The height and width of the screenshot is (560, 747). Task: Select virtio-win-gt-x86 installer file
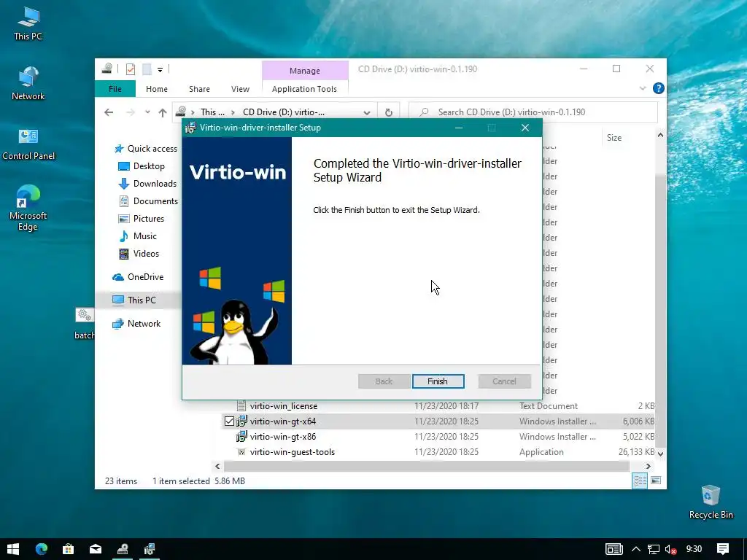pyautogui.click(x=282, y=437)
